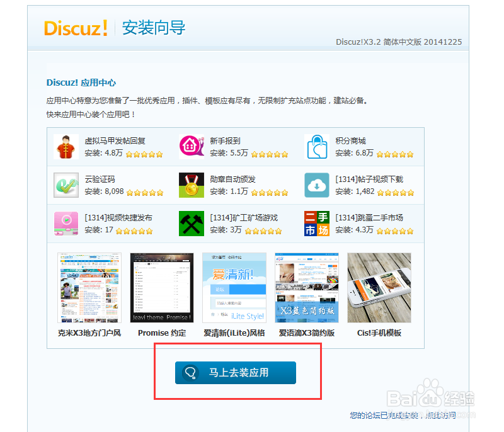
Task: Select the 爱语滴X3简约版 template thumbnail
Action: [307, 288]
